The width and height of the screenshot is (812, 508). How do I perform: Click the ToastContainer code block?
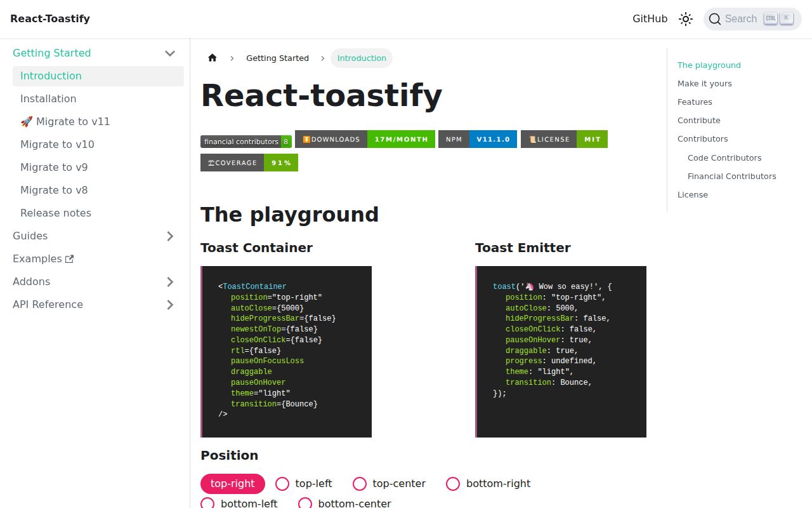click(286, 352)
